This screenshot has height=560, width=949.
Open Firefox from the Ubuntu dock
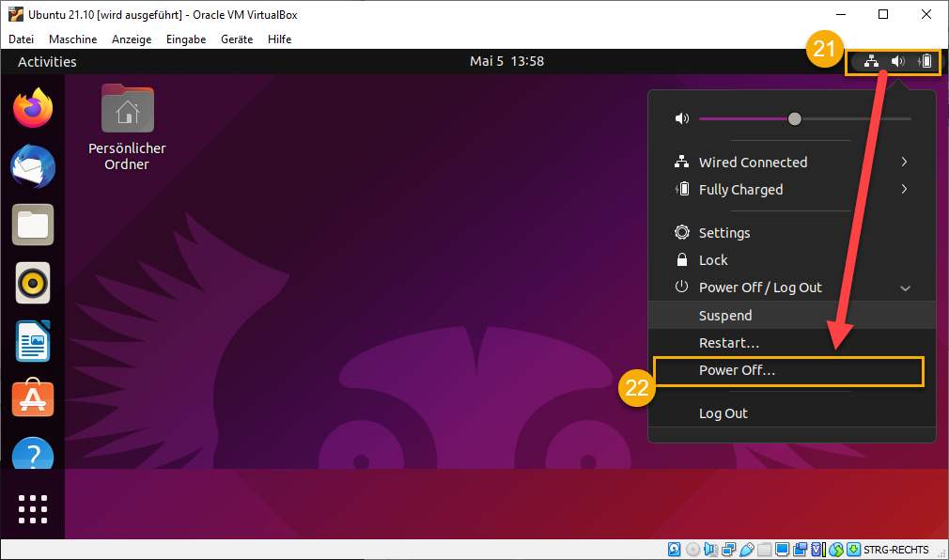[x=33, y=108]
